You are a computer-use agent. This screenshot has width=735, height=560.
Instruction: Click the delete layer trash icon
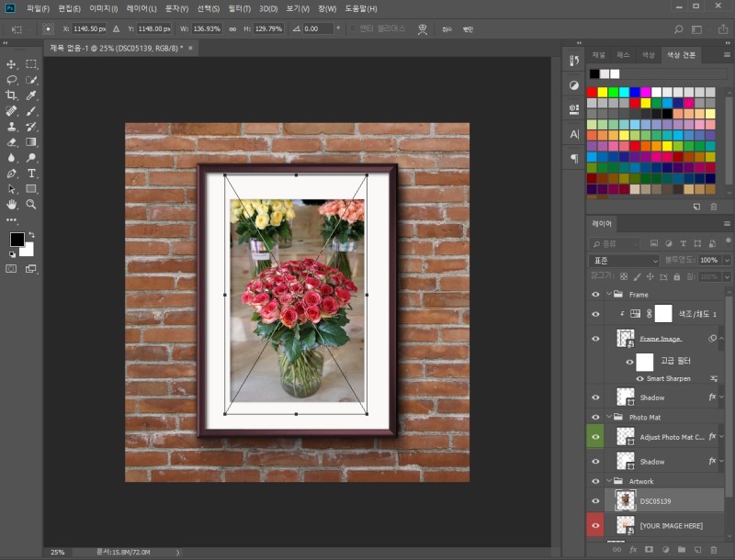coord(716,549)
